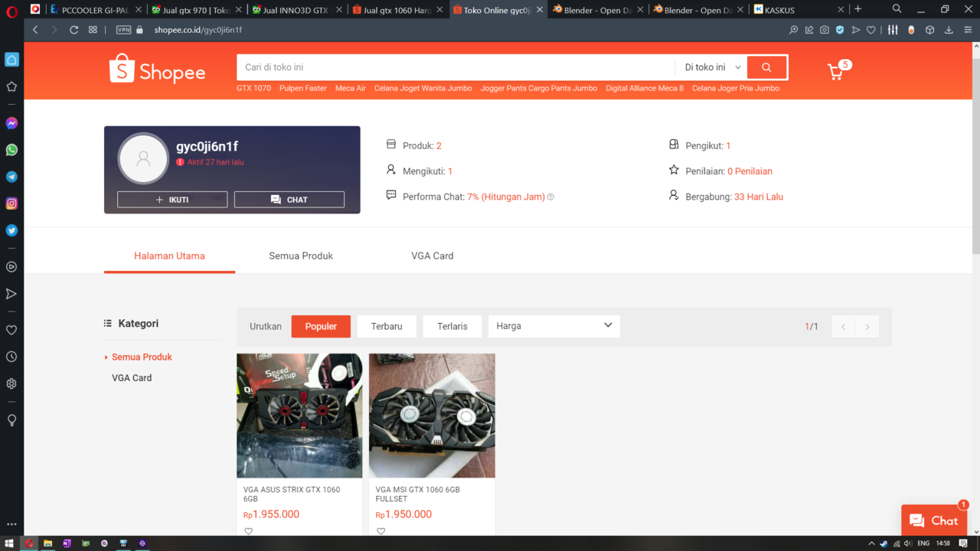The image size is (980, 551).
Task: Open the MSI GTX 1060 product thumbnail
Action: (432, 416)
